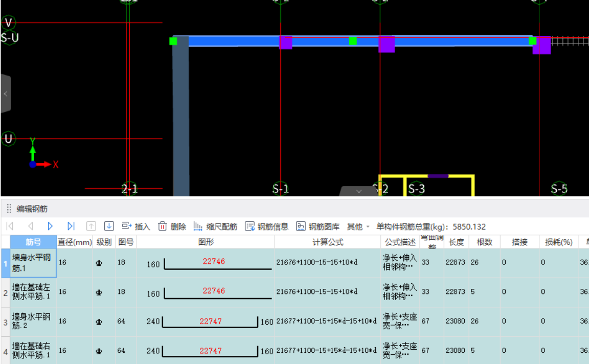The width and height of the screenshot is (589, 364).
Task: Click the 公式描述 column header
Action: (x=400, y=242)
